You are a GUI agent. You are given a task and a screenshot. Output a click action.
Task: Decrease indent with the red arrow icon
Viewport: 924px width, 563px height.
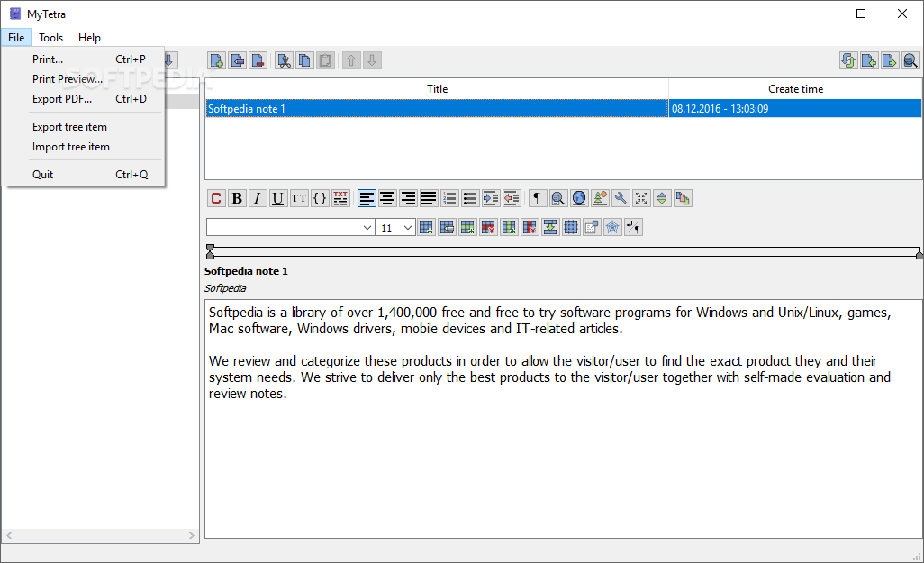point(511,198)
